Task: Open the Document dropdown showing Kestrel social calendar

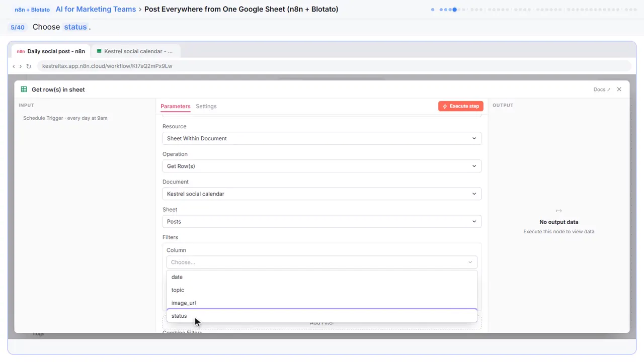Action: click(321, 194)
